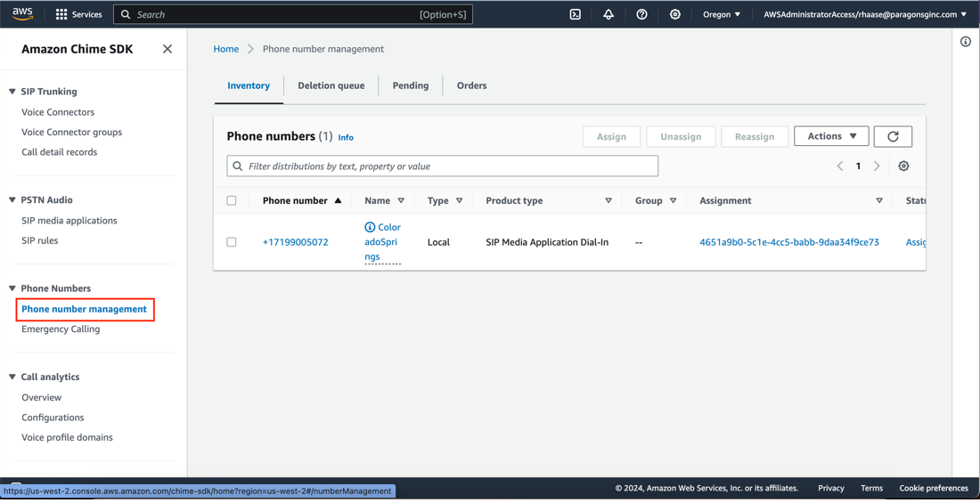The image size is (980, 503).
Task: Open Phone number management page
Action: coord(85,309)
